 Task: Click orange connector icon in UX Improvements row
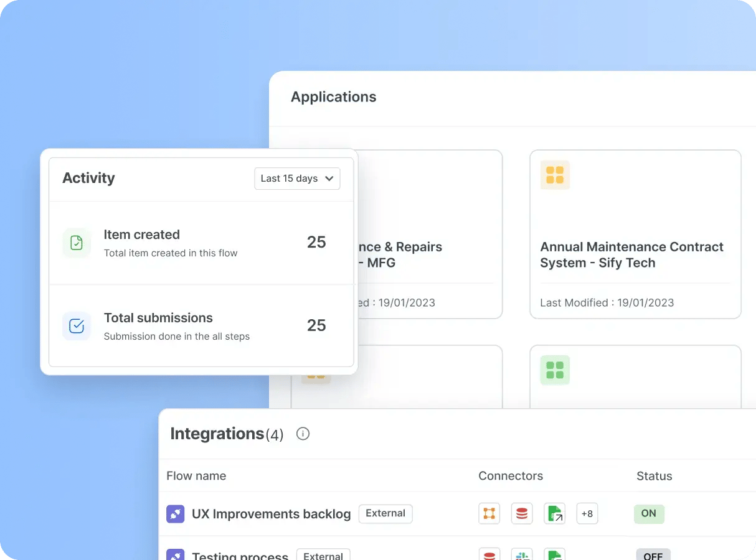click(489, 513)
